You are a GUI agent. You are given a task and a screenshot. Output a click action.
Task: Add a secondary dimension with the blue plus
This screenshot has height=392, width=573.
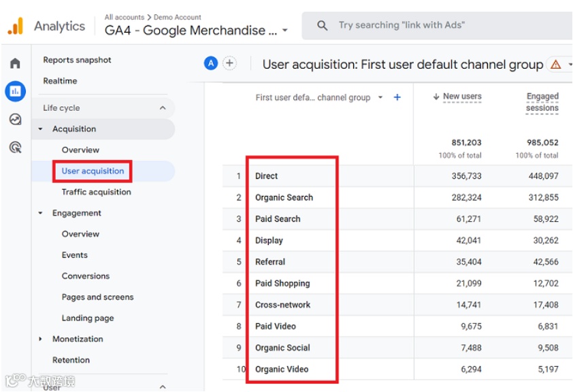pos(397,97)
